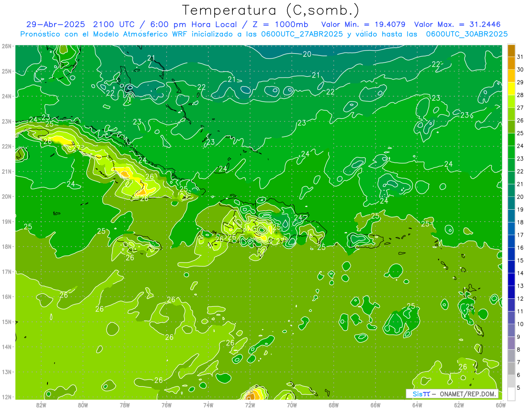Pick the teal band between 19 and 20

[511, 203]
